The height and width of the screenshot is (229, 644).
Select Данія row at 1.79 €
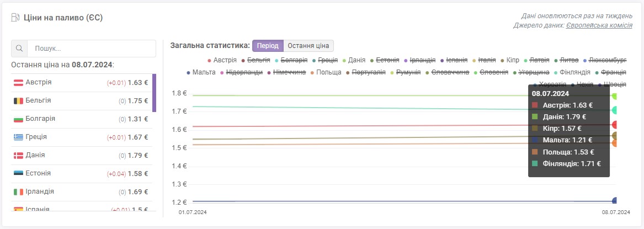81,156
